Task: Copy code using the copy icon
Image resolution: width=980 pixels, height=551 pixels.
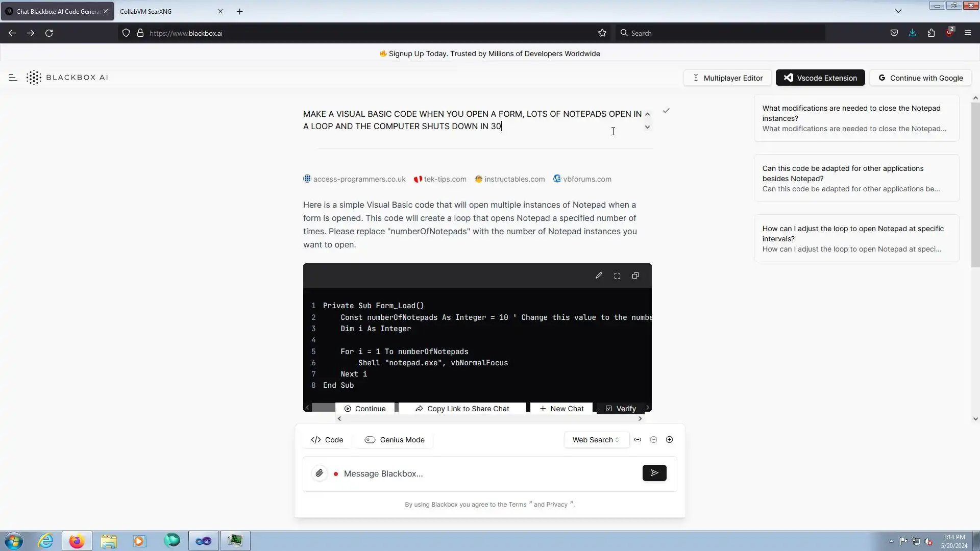Action: pyautogui.click(x=635, y=275)
